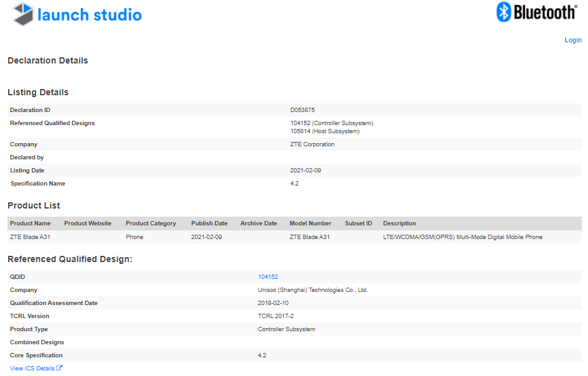The image size is (588, 376).
Task: Click the launch studio rocket logo icon
Action: coord(23,14)
